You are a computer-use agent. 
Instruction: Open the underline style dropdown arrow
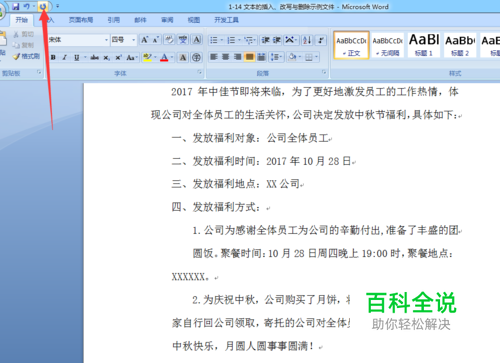85,58
